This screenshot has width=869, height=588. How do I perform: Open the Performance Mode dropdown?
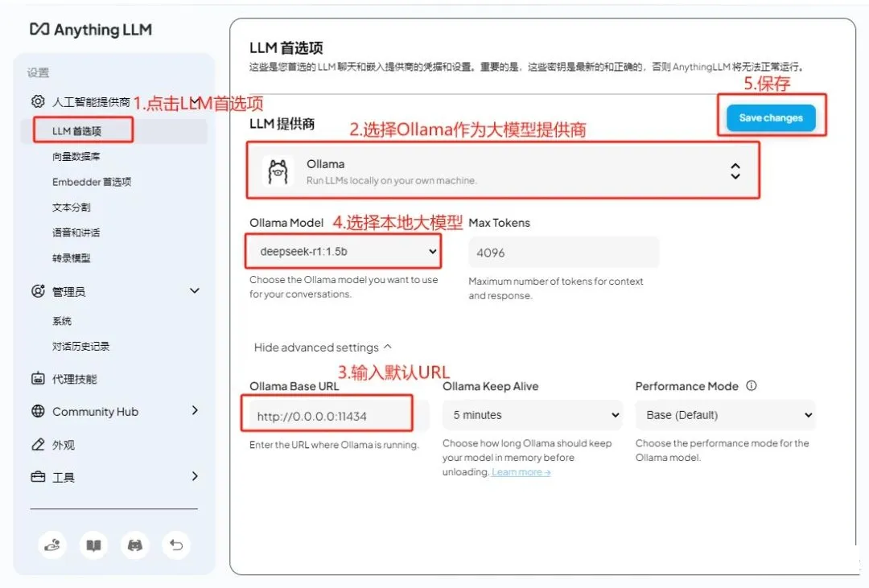(x=726, y=415)
